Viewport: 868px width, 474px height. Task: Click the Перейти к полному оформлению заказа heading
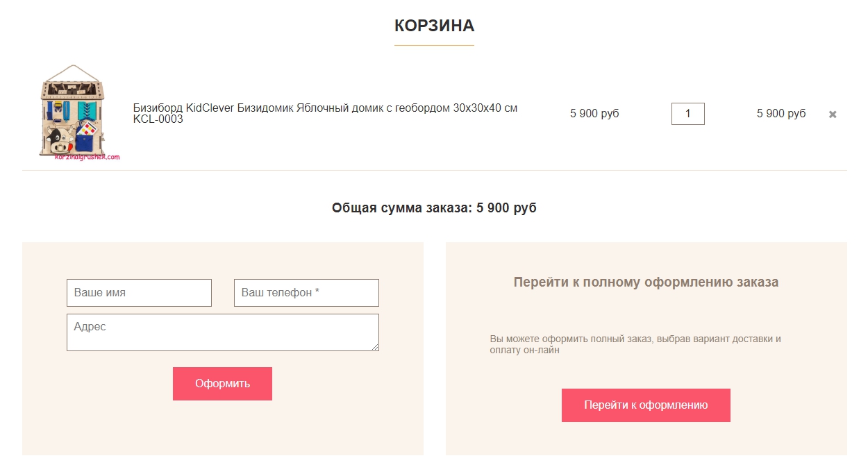click(x=646, y=282)
